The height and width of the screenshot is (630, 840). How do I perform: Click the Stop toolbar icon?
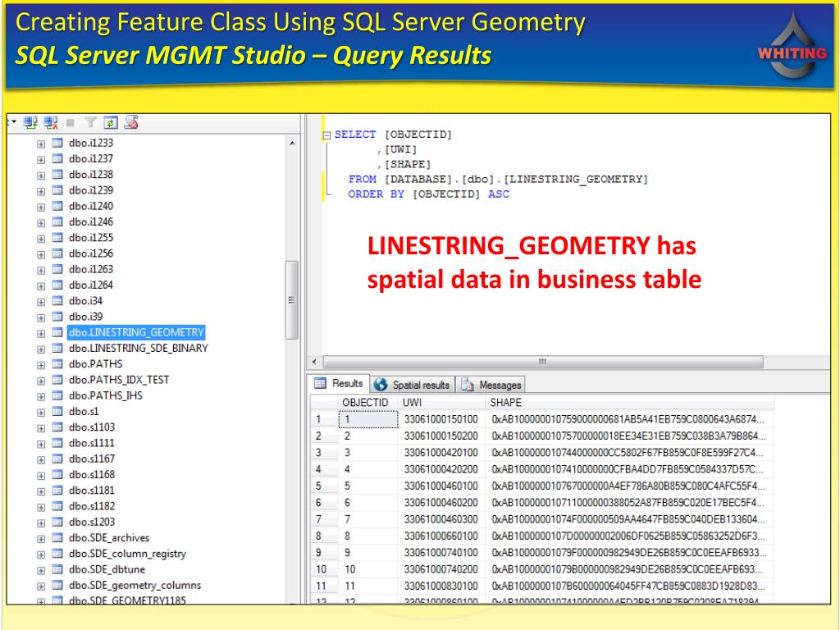71,123
